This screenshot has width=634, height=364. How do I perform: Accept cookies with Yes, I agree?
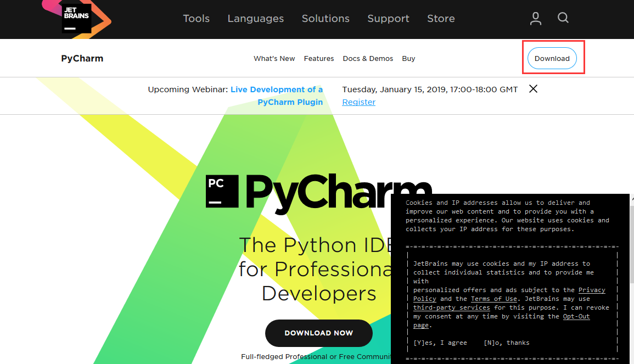coord(440,343)
